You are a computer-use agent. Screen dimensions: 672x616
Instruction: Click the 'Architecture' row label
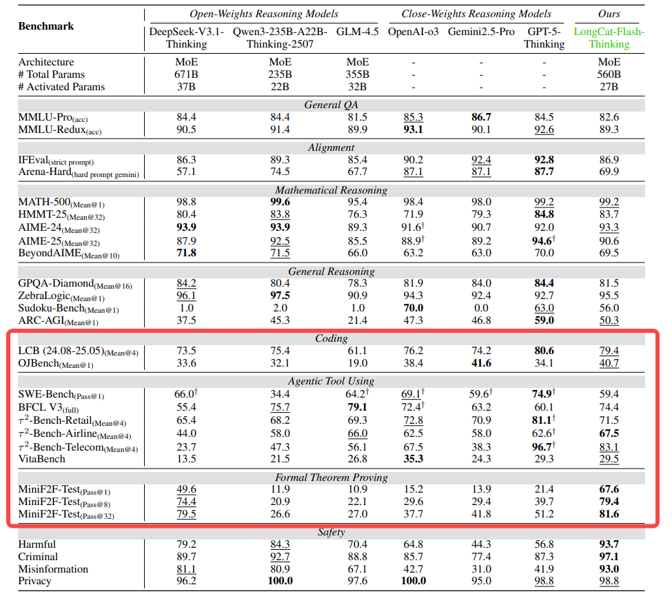click(x=46, y=62)
